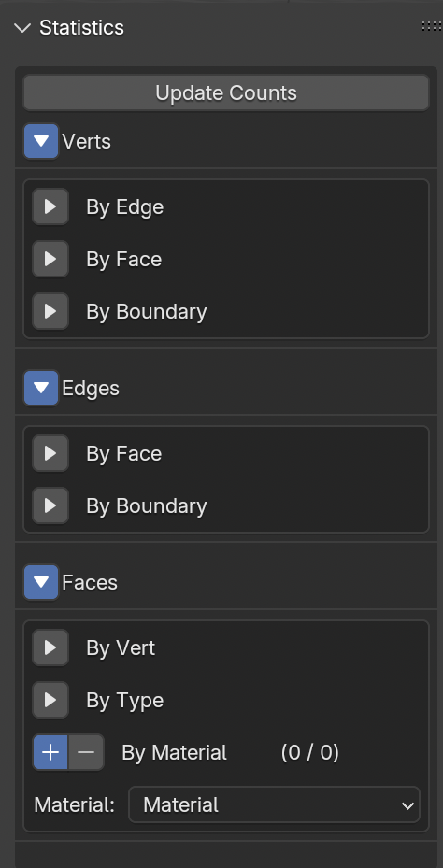The height and width of the screenshot is (868, 443).
Task: Expand Verts By Boundary triangle
Action: pos(50,311)
